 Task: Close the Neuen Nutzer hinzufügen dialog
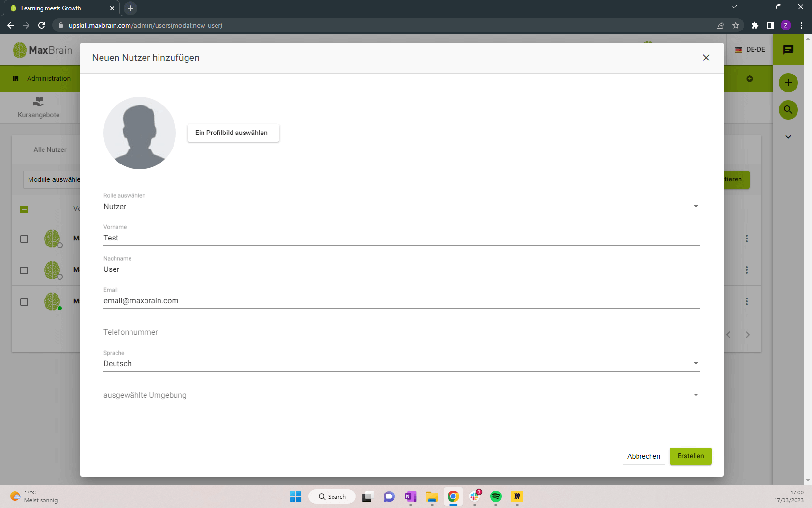pyautogui.click(x=706, y=58)
